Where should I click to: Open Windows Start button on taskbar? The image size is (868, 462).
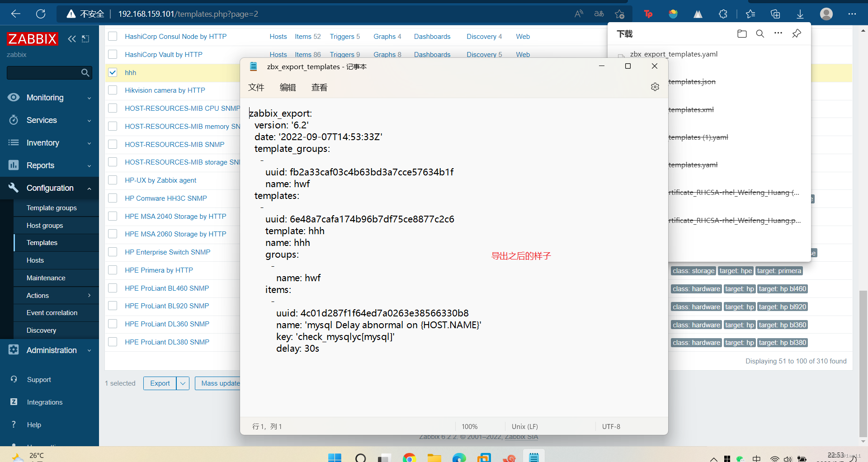coord(335,457)
